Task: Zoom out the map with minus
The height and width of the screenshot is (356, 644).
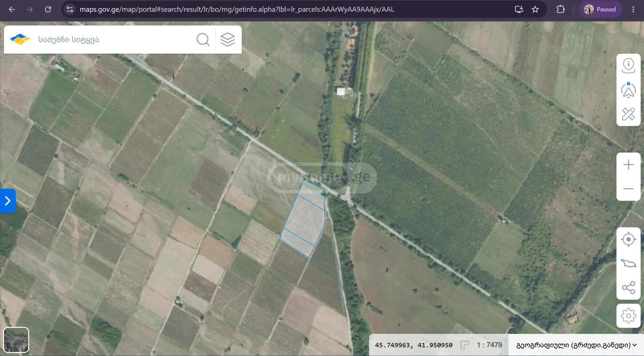Action: 629,189
